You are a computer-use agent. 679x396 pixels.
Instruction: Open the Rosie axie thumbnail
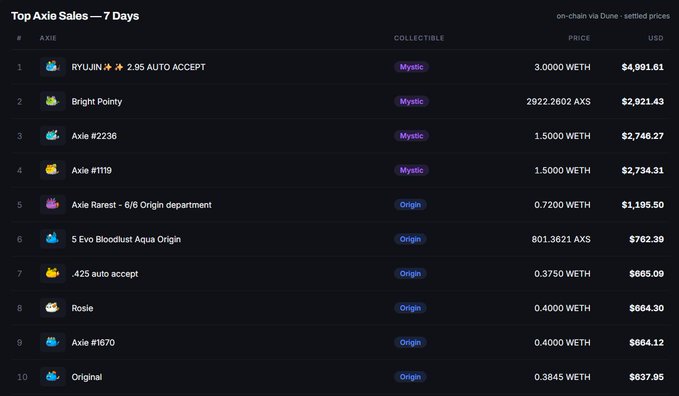(x=52, y=308)
